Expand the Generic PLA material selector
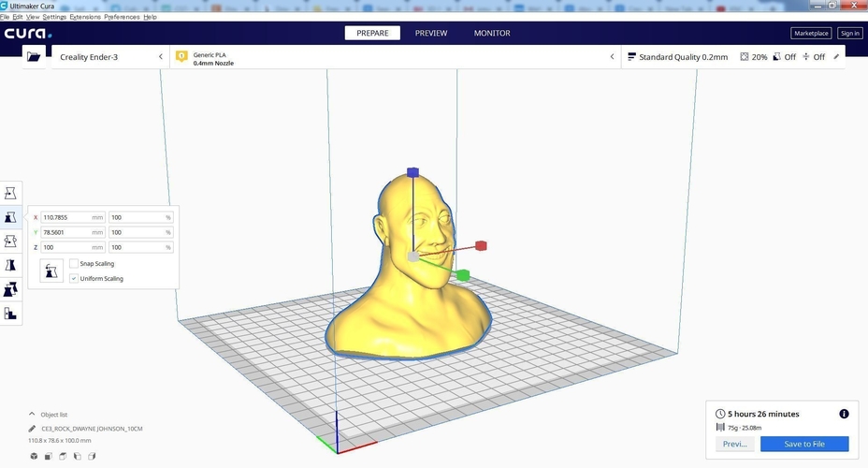Viewport: 868px width, 468px height. click(x=396, y=56)
